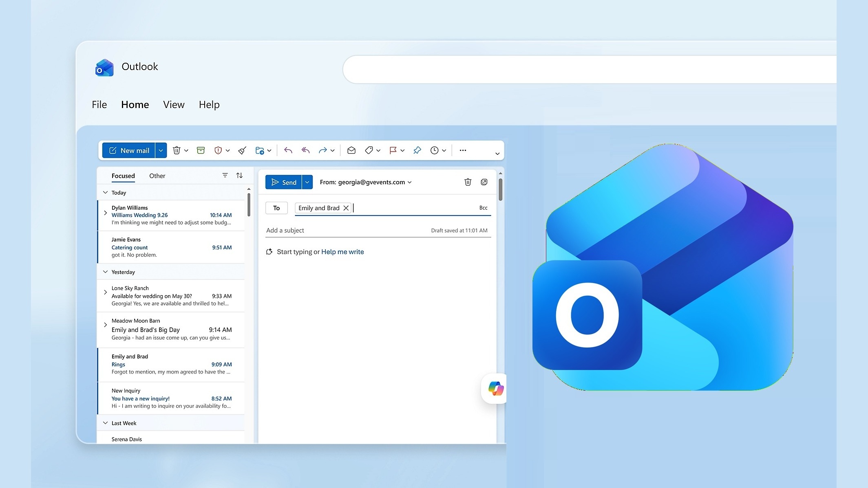Remove Emily and Brad recipient chip

pos(346,208)
